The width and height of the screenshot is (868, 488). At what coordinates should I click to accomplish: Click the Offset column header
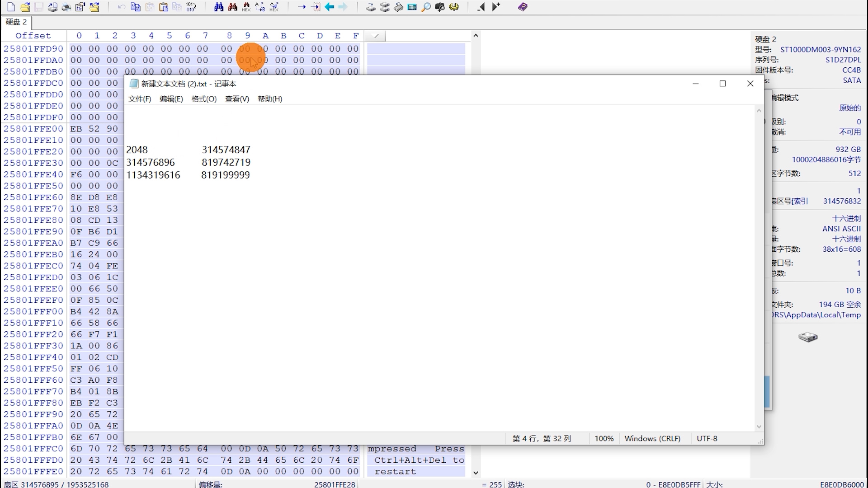[33, 36]
